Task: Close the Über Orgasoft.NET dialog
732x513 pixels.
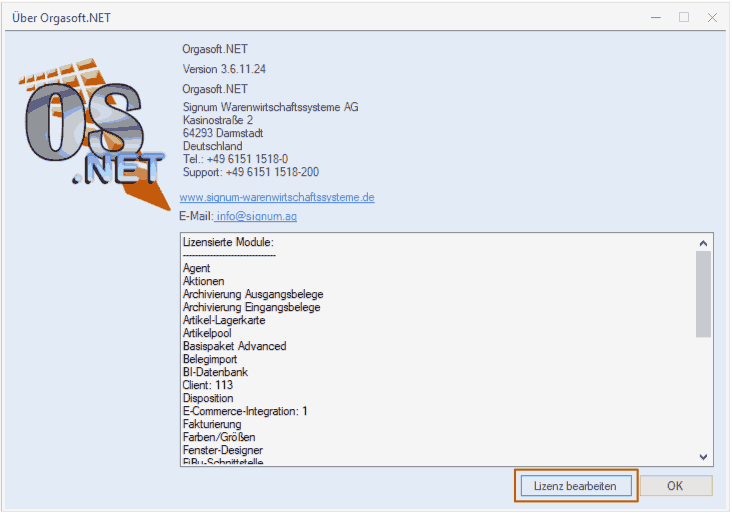Action: coord(712,17)
